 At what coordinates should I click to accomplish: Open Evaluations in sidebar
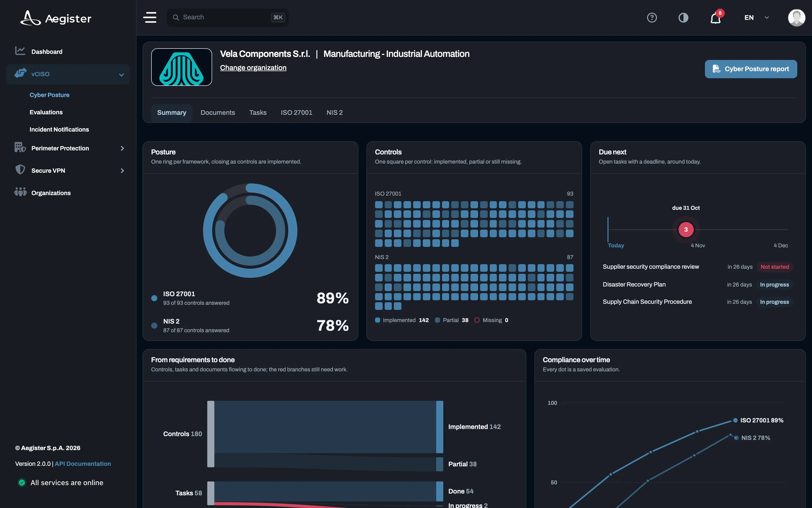click(x=46, y=112)
